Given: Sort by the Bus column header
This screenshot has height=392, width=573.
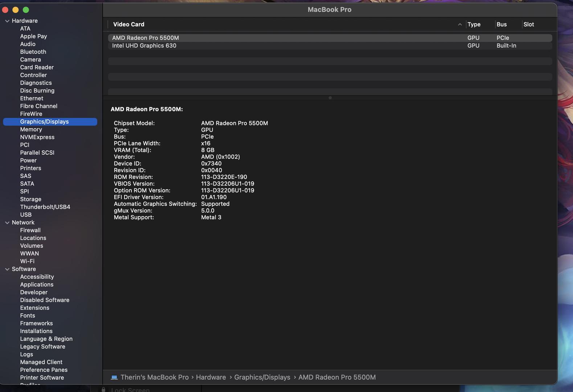Looking at the screenshot, I should click(x=502, y=24).
